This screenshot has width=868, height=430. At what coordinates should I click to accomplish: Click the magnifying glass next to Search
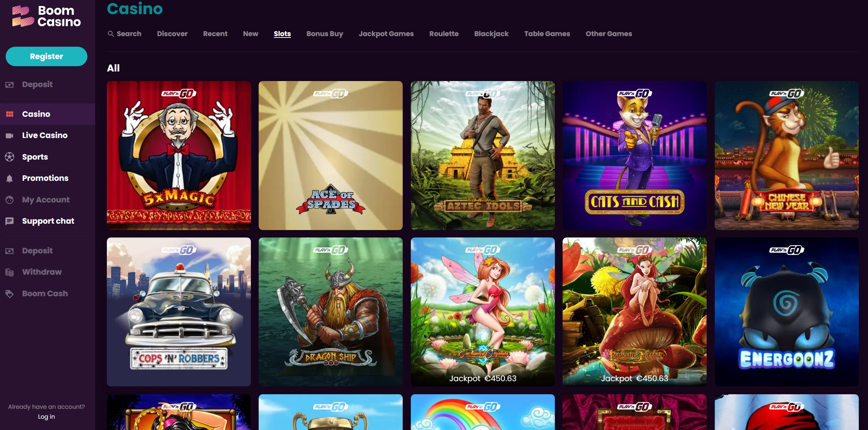coord(111,34)
